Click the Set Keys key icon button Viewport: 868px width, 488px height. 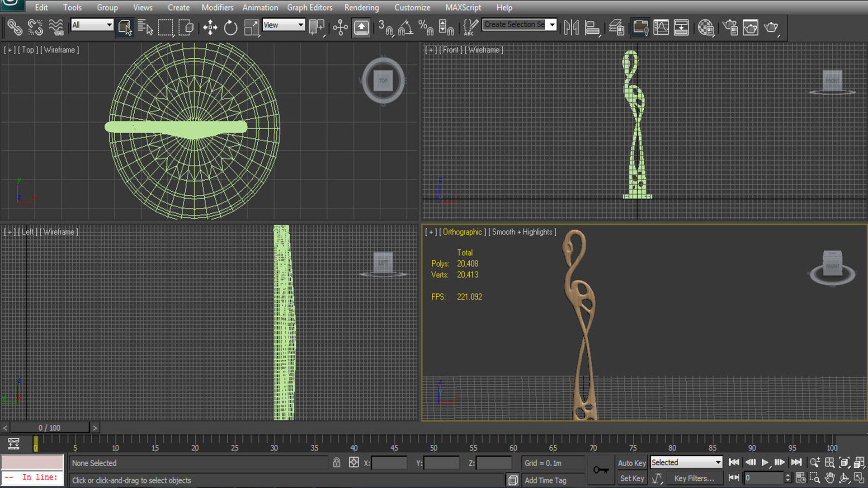pos(601,470)
